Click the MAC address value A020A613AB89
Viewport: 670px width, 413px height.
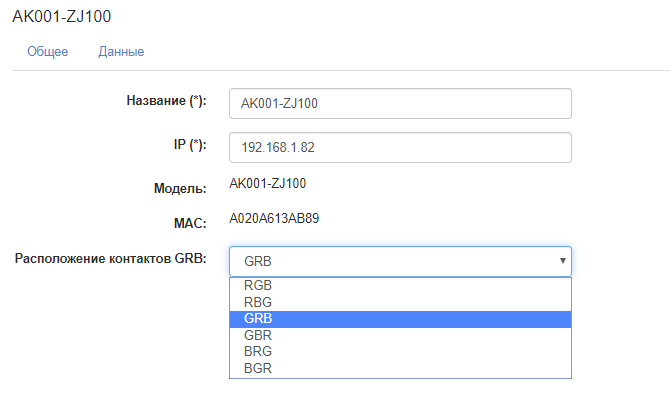coord(274,217)
